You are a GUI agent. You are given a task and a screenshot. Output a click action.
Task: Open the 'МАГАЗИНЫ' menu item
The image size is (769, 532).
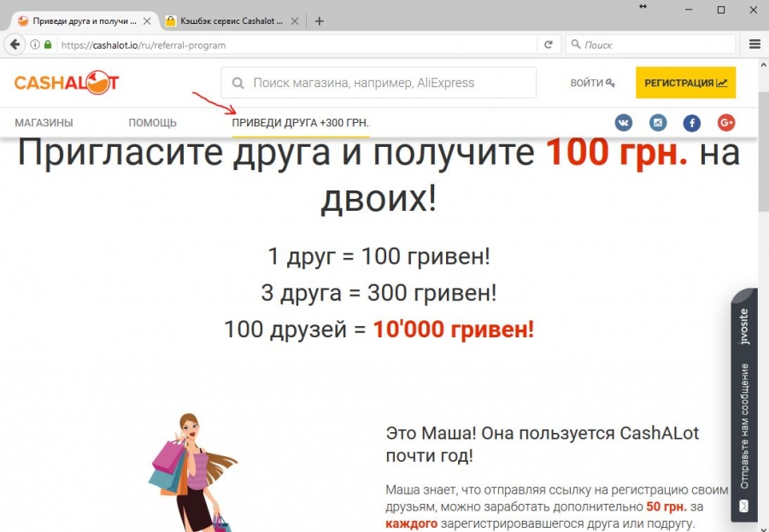(x=44, y=123)
